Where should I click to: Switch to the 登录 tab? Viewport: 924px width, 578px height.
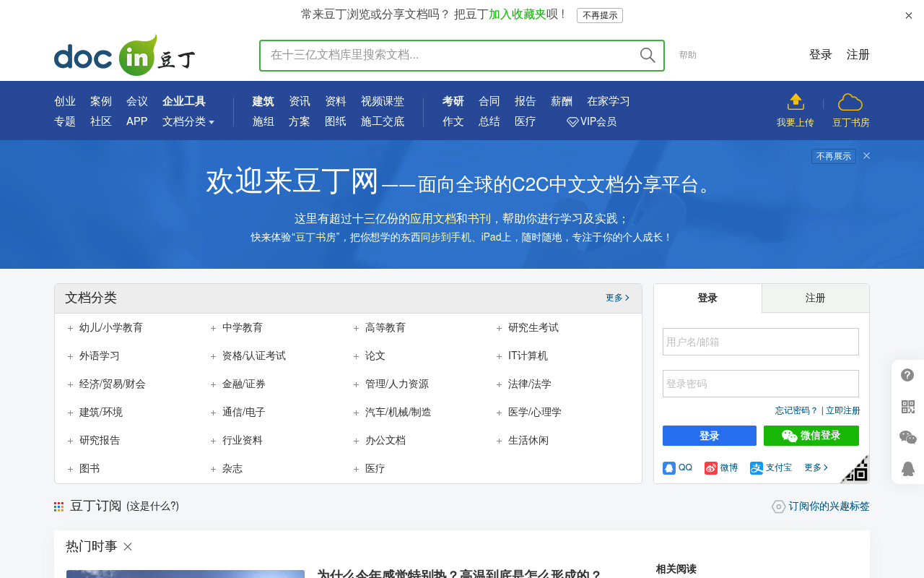click(x=707, y=298)
